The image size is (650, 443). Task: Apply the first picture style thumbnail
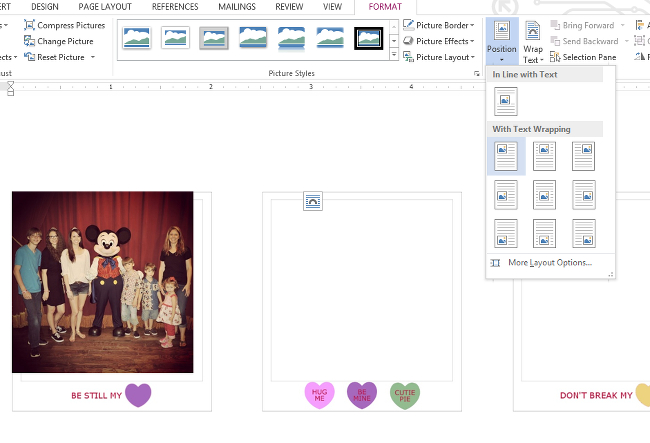point(136,38)
